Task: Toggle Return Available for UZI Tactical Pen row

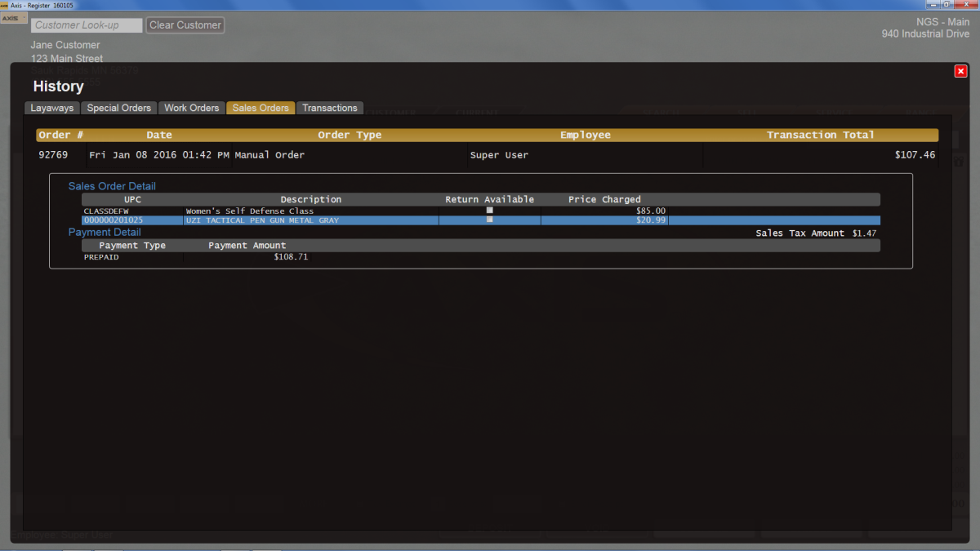Action: (x=490, y=220)
